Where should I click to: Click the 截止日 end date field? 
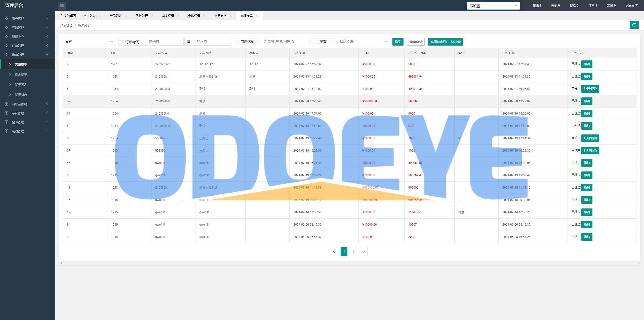pyautogui.click(x=212, y=42)
